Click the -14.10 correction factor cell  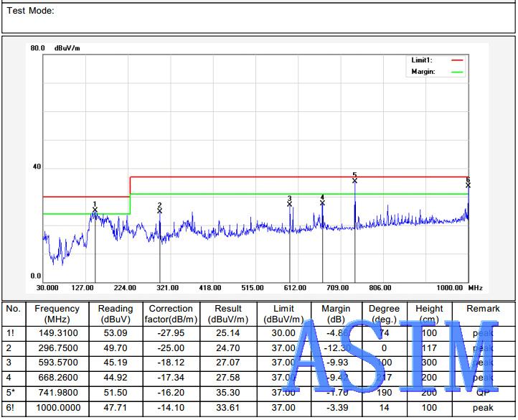(x=171, y=407)
